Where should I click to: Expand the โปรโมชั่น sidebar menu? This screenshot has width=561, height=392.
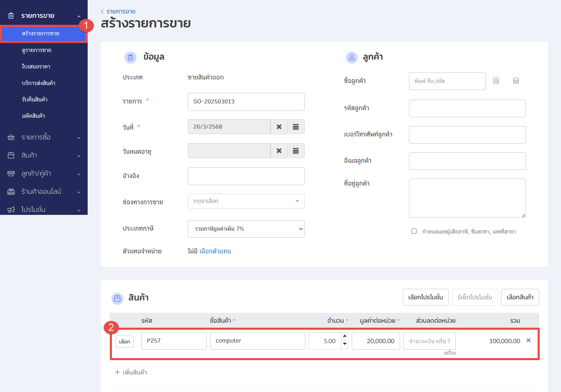[x=79, y=210]
